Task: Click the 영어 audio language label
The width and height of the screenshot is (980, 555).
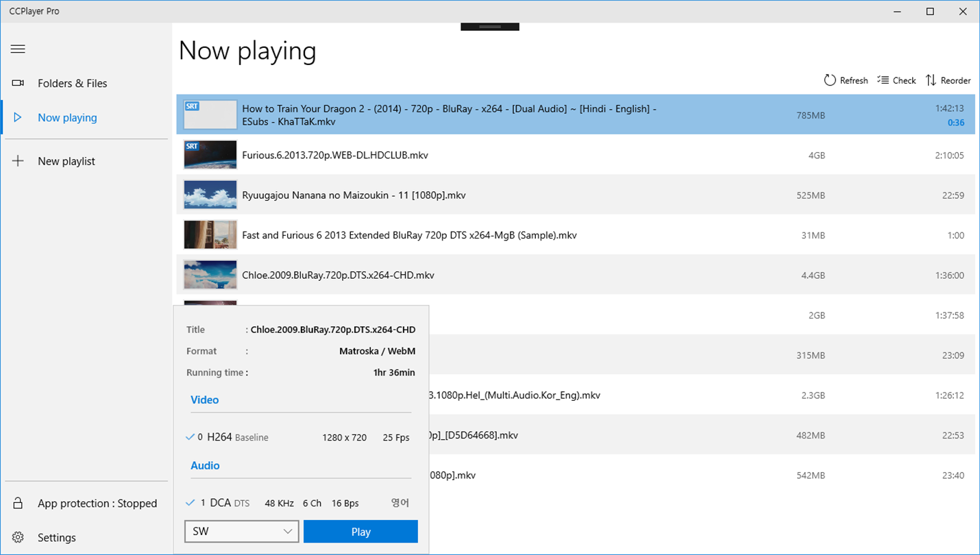Action: pos(400,503)
